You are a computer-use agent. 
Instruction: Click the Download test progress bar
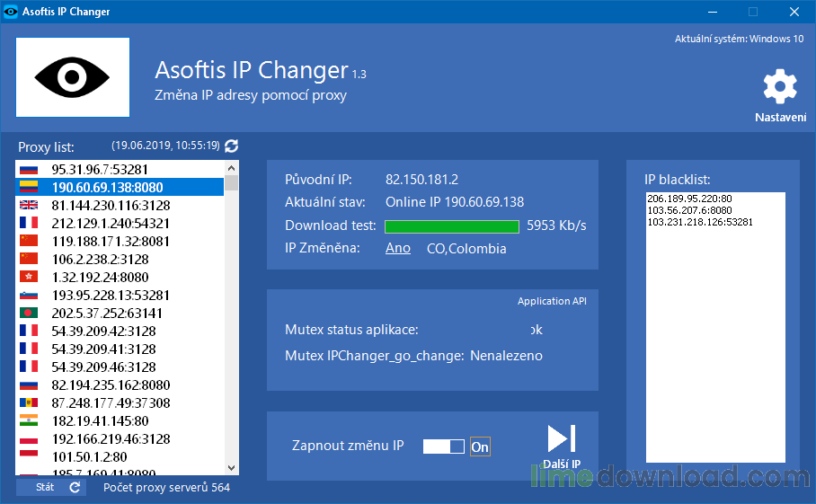click(x=452, y=225)
